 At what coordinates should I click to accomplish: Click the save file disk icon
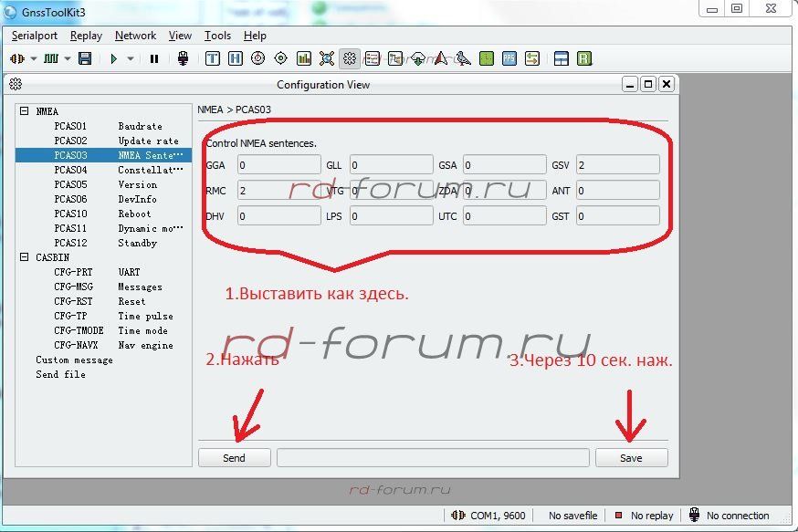click(85, 58)
